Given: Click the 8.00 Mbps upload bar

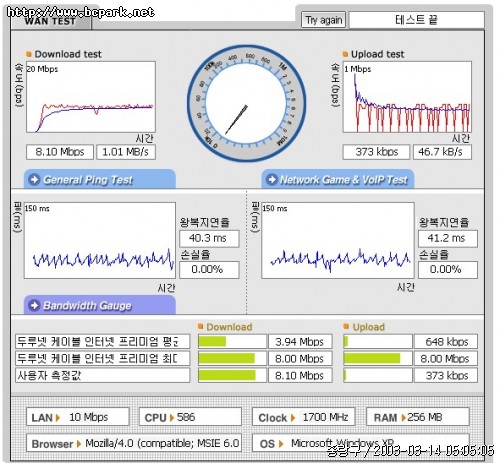Looking at the screenshot, I should (x=378, y=358).
